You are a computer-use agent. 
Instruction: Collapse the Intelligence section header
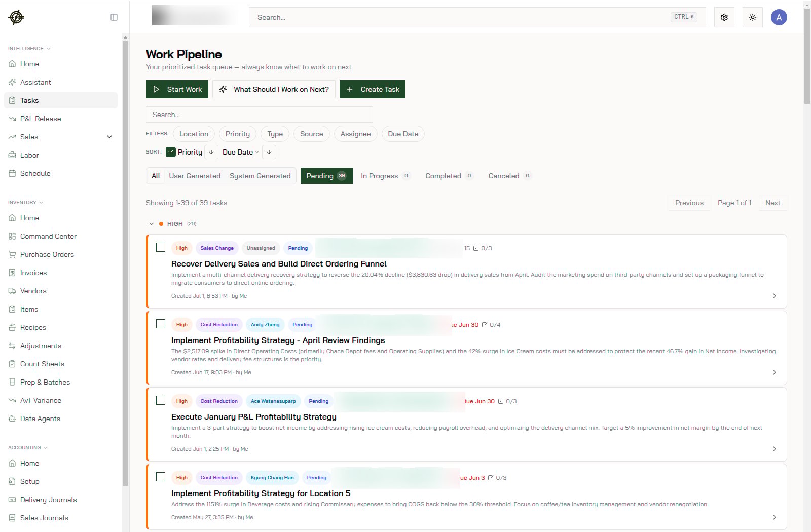[x=29, y=49]
